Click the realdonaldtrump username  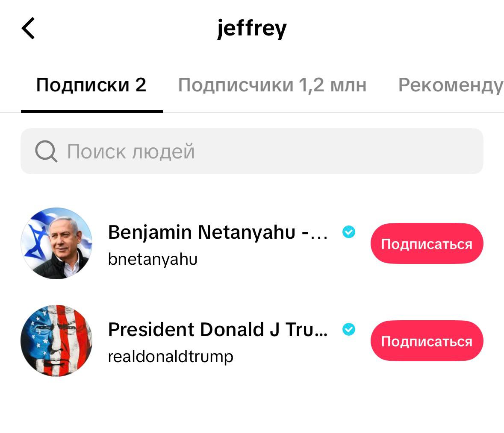(x=171, y=357)
